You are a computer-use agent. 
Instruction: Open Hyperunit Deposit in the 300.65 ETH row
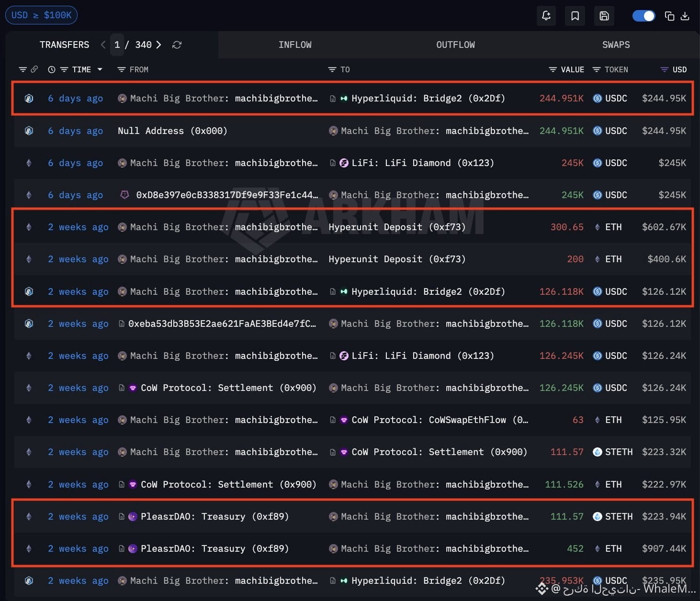(x=397, y=227)
